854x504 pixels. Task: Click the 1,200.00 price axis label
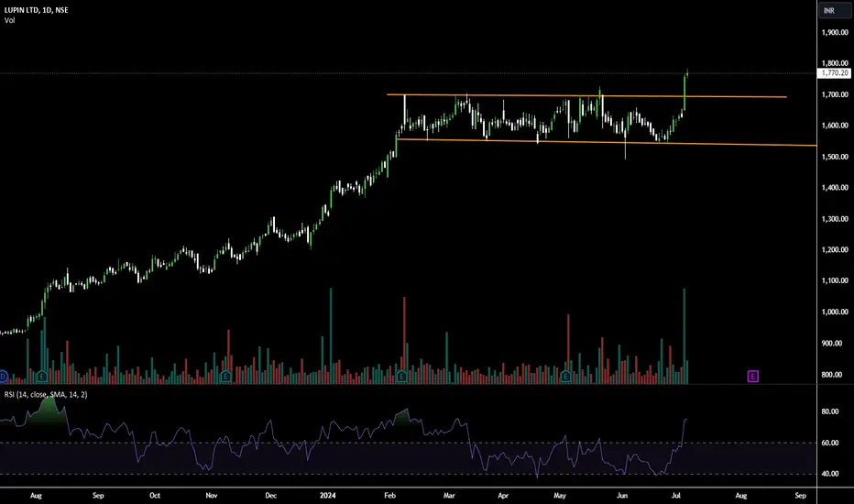[835, 250]
